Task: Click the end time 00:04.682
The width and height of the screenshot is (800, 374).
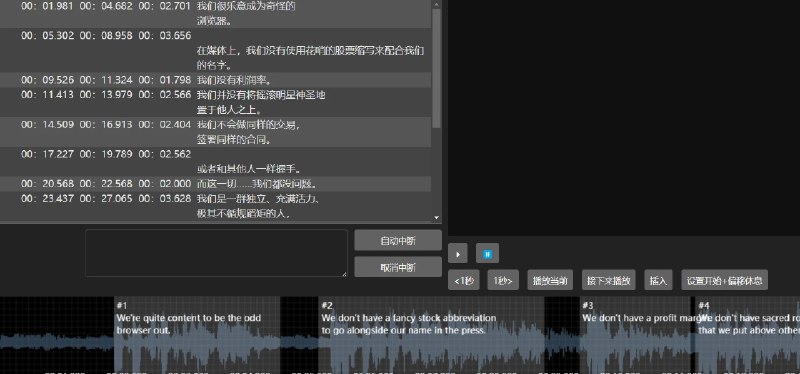Action: point(106,7)
